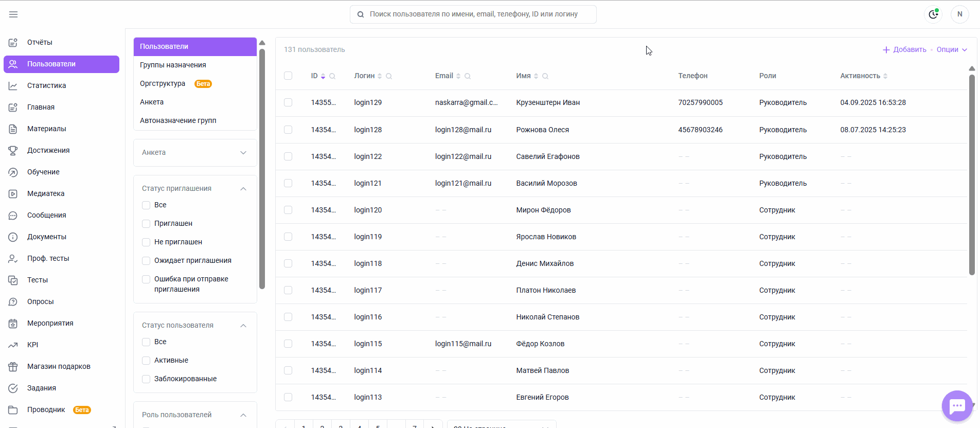Go to Главная in sidebar

coord(61,107)
